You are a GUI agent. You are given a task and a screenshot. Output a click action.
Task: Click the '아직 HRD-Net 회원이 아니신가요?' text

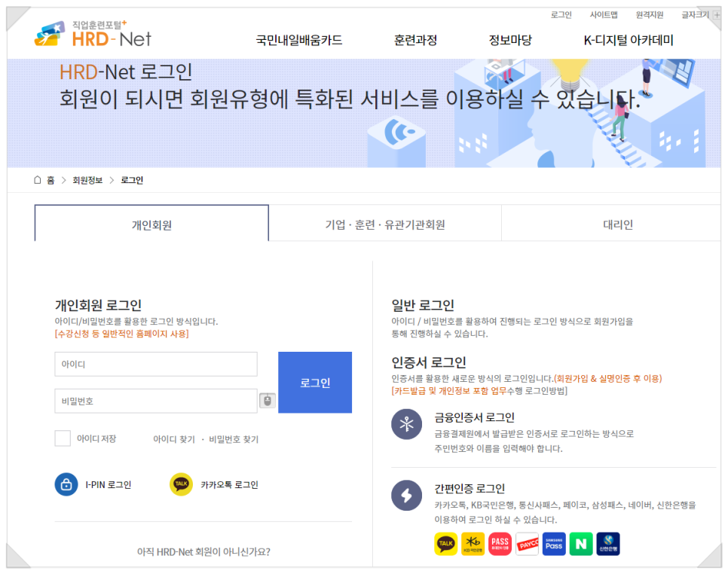pyautogui.click(x=203, y=551)
